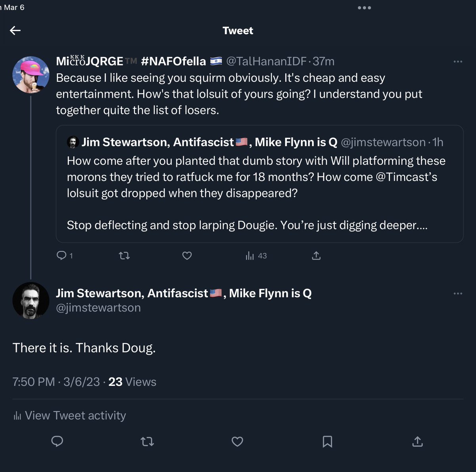Open the three-dot menu at top
This screenshot has width=476, height=472.
point(364,8)
